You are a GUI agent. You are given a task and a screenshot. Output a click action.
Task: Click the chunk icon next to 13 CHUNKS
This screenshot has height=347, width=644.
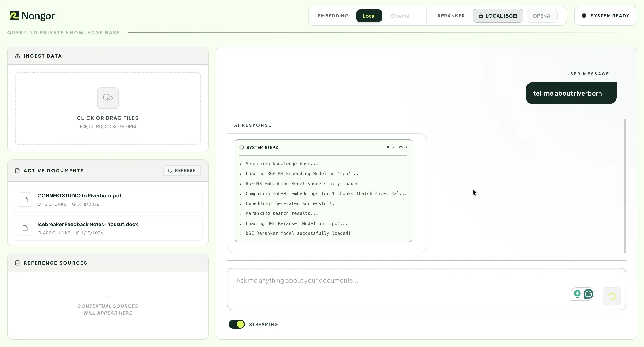tap(39, 204)
